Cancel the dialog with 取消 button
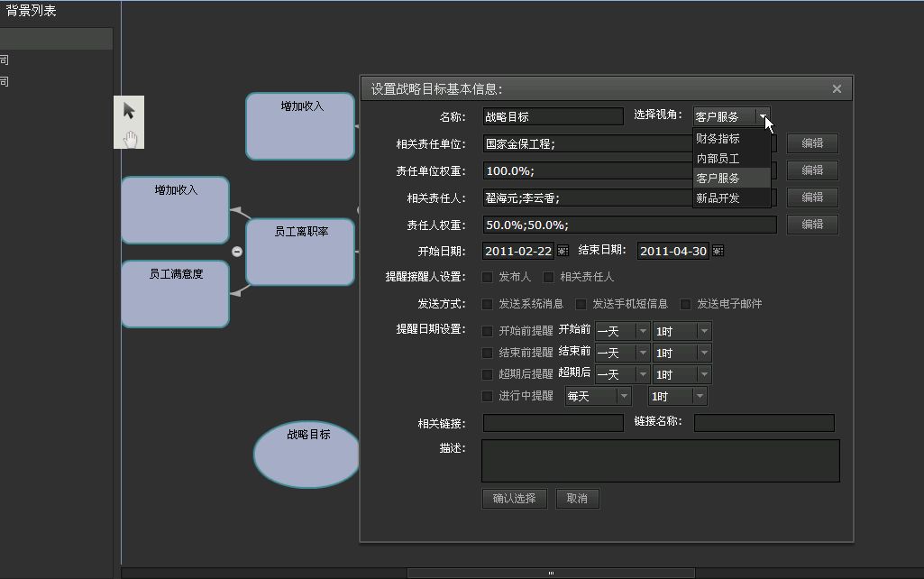924x579 pixels. pos(577,499)
